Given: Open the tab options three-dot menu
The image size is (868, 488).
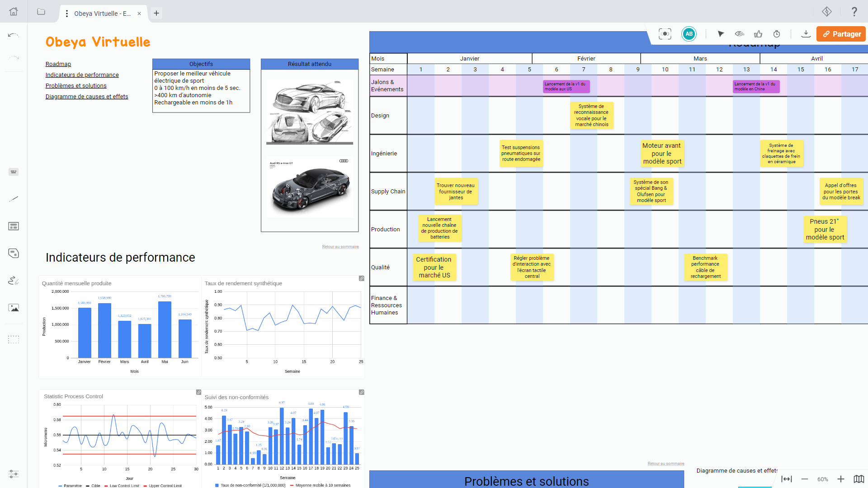Looking at the screenshot, I should (x=66, y=13).
